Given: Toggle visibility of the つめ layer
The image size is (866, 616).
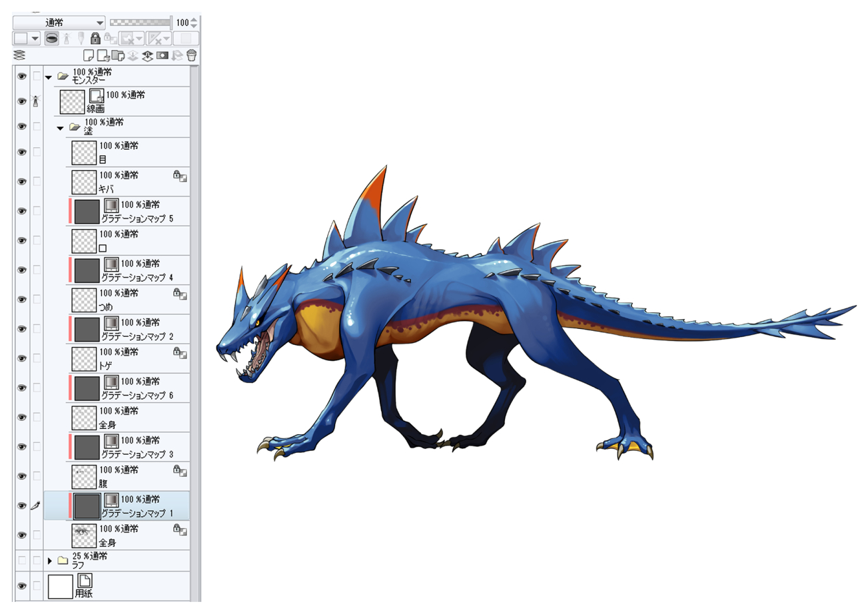Looking at the screenshot, I should (22, 299).
